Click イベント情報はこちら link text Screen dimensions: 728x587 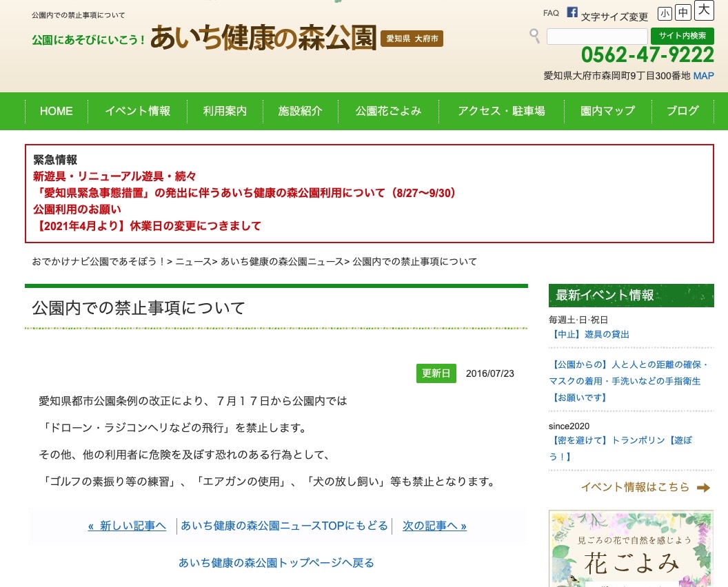(x=635, y=487)
